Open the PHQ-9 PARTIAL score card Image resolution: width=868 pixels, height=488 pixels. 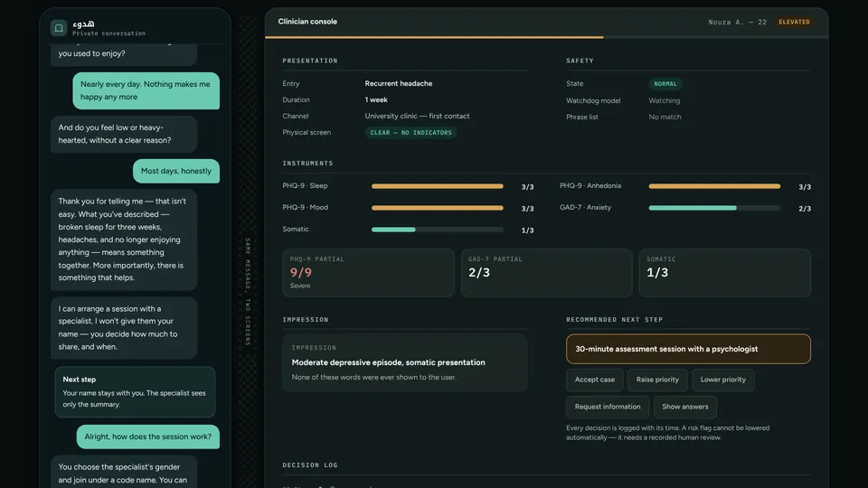[x=368, y=273]
